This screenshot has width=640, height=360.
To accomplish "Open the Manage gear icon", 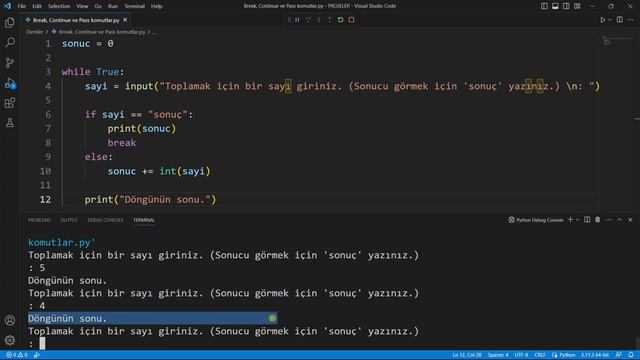I will coord(10,340).
